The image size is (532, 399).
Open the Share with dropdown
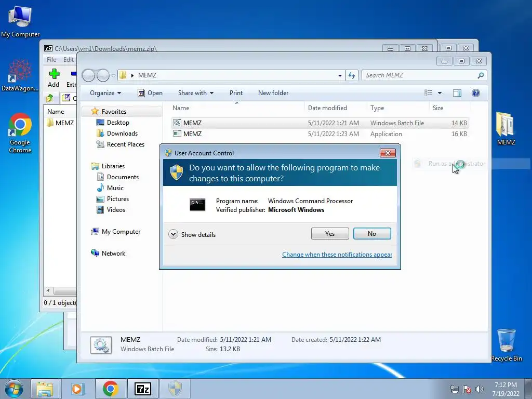(x=196, y=93)
